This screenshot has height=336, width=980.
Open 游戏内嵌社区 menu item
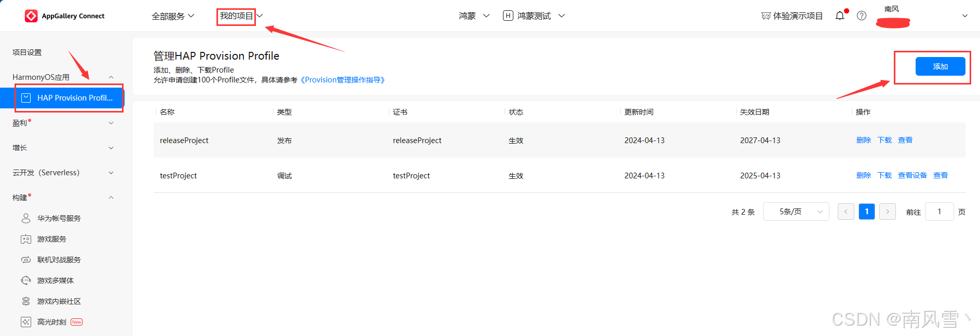(x=59, y=301)
